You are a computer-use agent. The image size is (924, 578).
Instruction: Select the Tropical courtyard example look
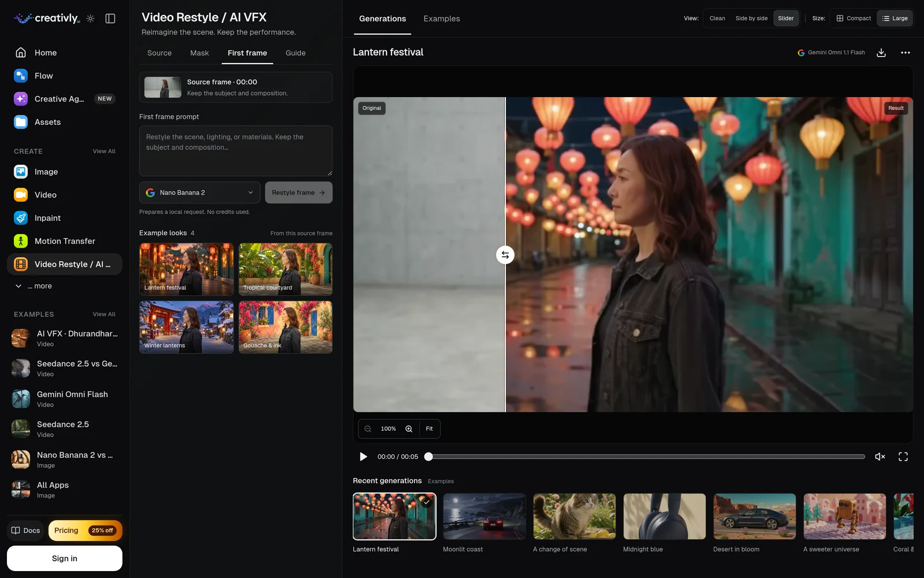(x=285, y=269)
